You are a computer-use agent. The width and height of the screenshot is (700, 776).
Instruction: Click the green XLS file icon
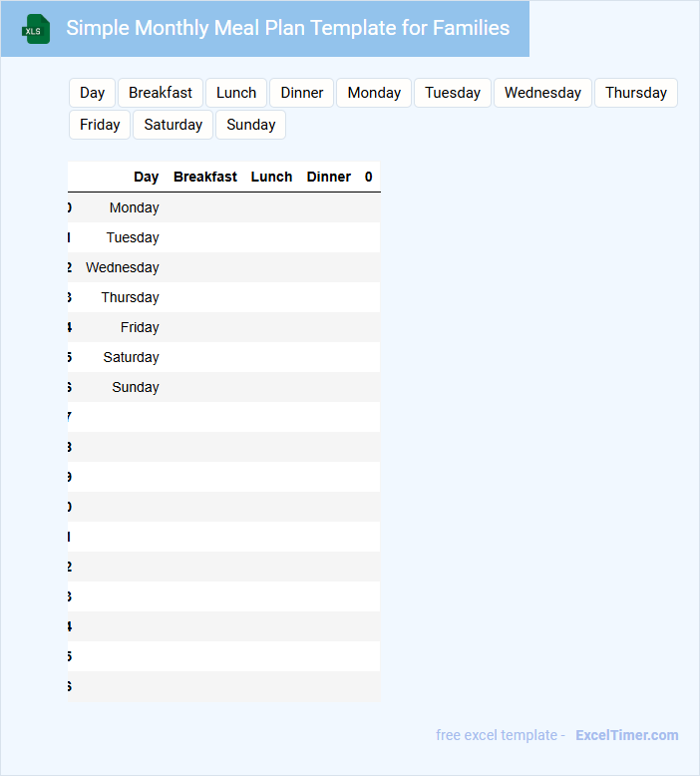tap(36, 29)
